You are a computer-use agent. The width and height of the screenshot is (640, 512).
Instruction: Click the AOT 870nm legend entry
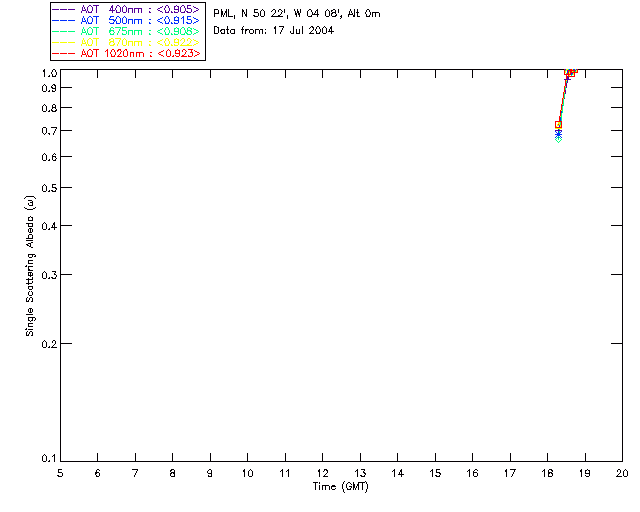point(126,42)
